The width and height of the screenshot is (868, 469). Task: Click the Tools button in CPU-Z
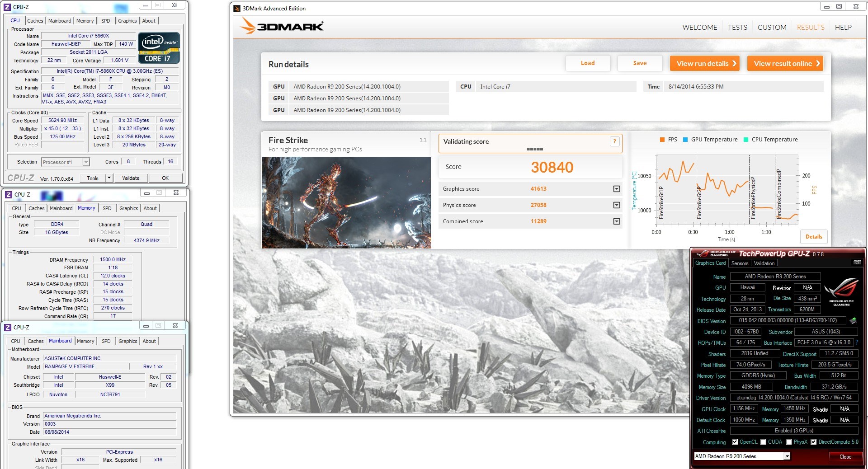[x=93, y=178]
